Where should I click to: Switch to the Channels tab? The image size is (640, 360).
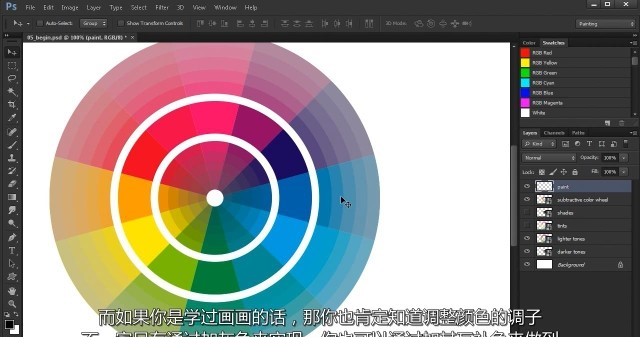[554, 133]
